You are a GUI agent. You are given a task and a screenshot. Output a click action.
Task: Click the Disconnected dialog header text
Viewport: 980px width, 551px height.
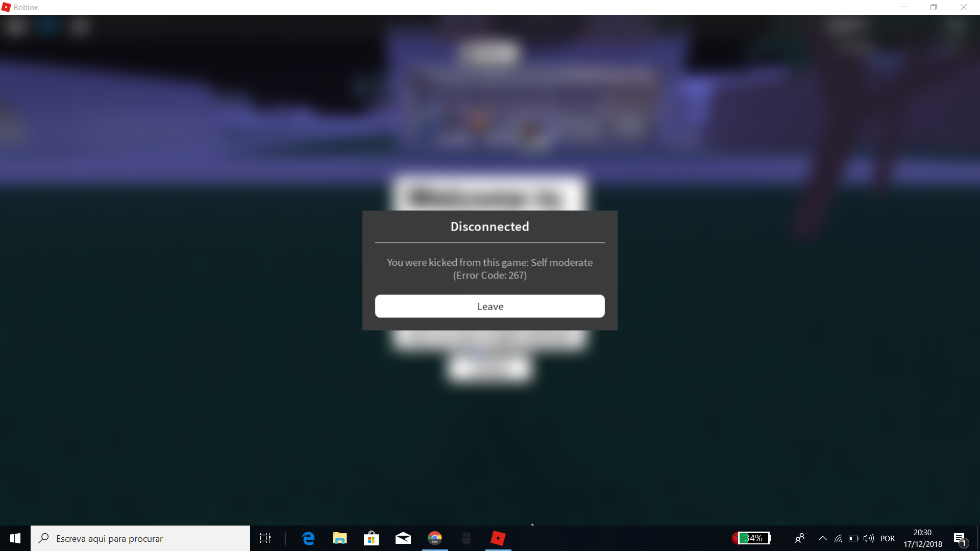tap(490, 226)
